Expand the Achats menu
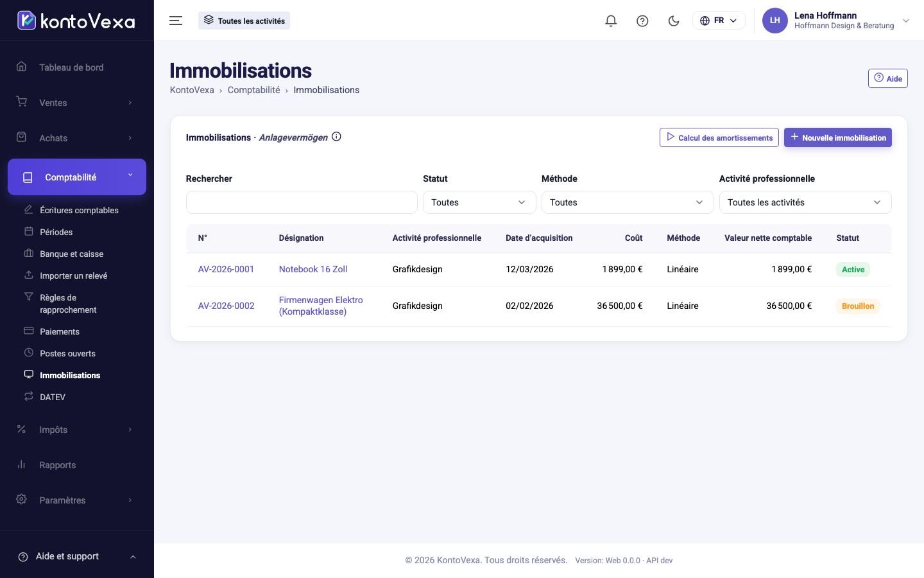Image resolution: width=924 pixels, height=578 pixels. click(x=77, y=138)
